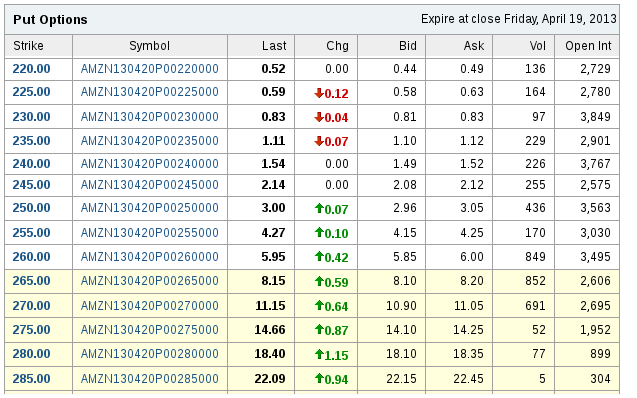Select open interest value 1,952
The image size is (637, 398).
(x=595, y=329)
